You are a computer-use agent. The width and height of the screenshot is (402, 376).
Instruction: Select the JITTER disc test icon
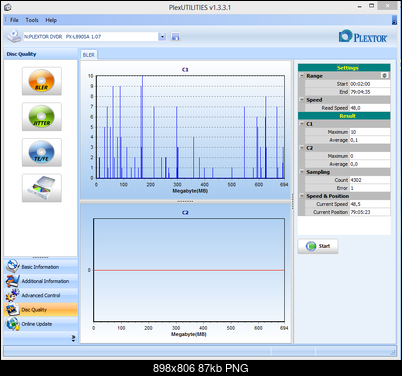pyautogui.click(x=42, y=117)
